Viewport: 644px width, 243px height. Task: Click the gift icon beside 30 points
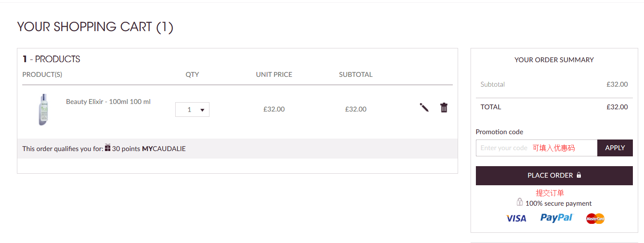tap(108, 147)
